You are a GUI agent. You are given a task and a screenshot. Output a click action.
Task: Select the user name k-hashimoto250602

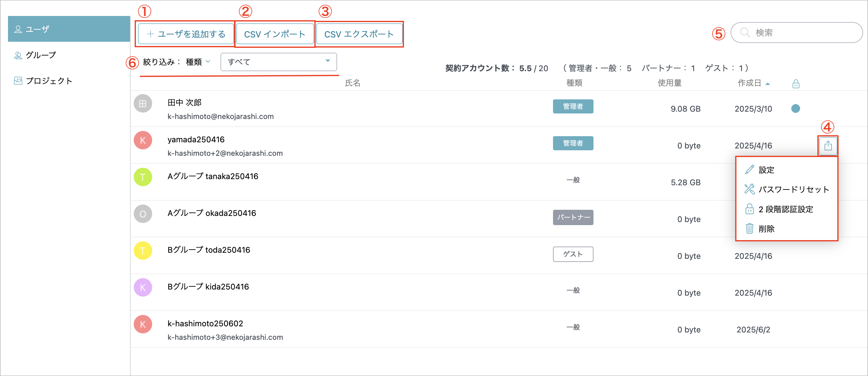[x=205, y=324]
